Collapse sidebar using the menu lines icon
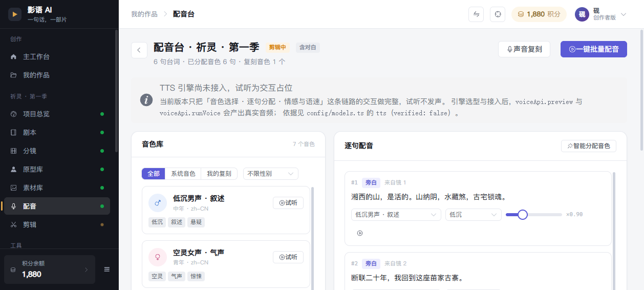The image size is (644, 290). point(107,270)
